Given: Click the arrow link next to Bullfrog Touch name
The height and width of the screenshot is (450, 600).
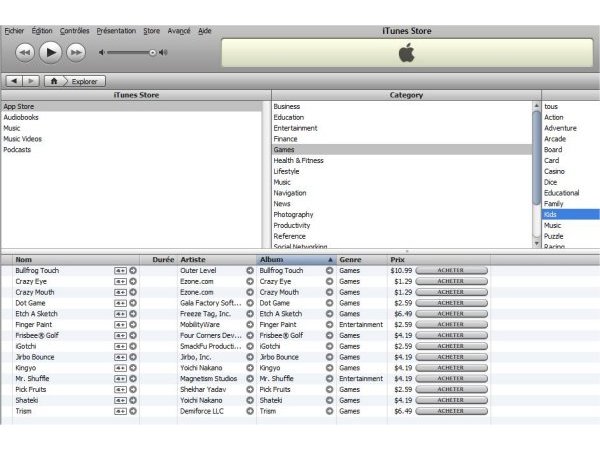Looking at the screenshot, I should point(133,271).
